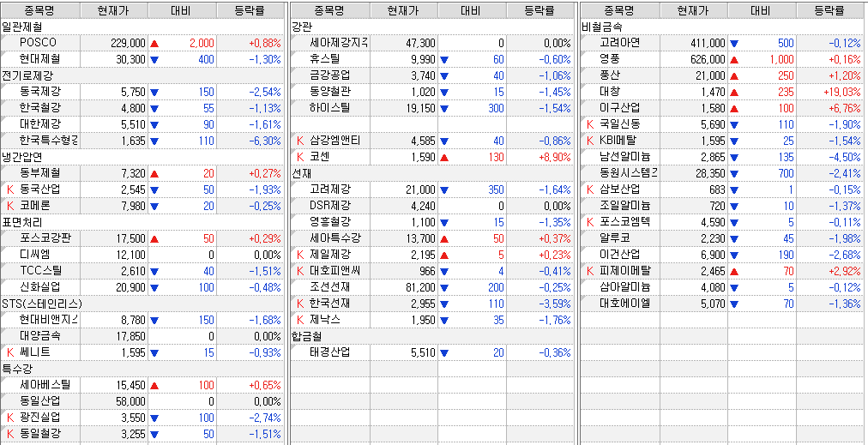The height and width of the screenshot is (445, 868).
Task: Select the 표면처리 category row
Action: (142, 223)
